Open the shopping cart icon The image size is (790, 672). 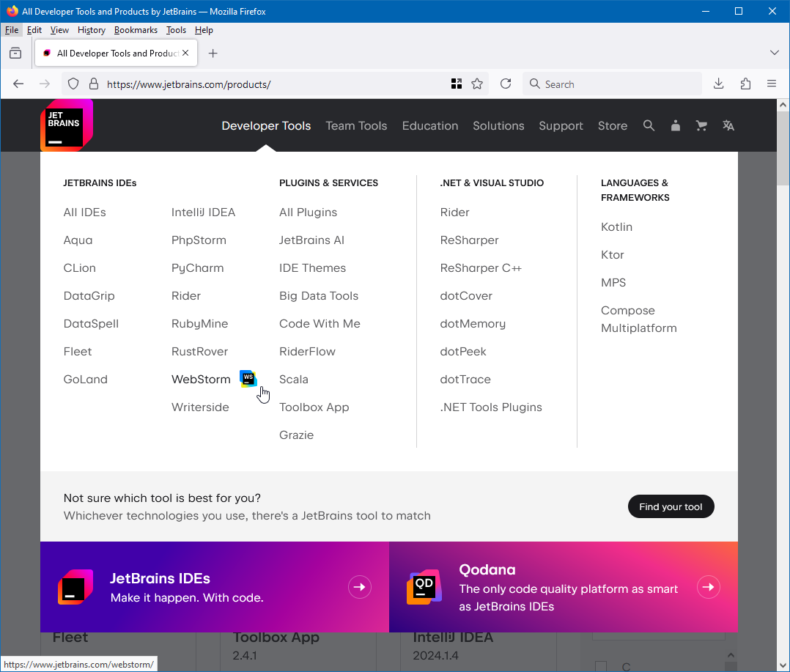point(701,125)
